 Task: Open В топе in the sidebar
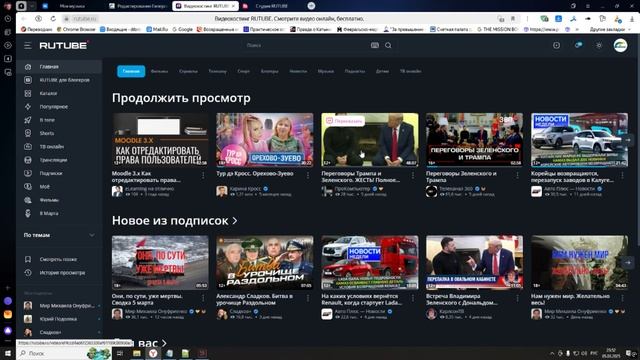pyautogui.click(x=59, y=120)
